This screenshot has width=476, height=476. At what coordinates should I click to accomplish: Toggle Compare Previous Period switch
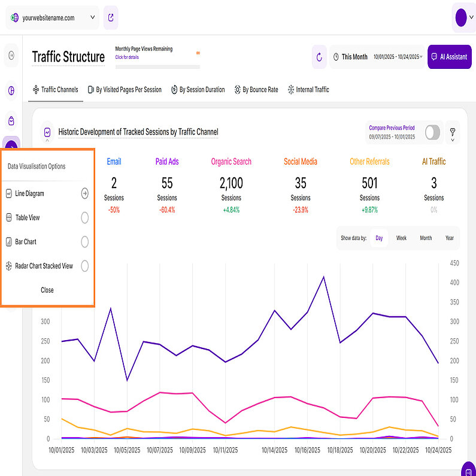click(x=432, y=132)
